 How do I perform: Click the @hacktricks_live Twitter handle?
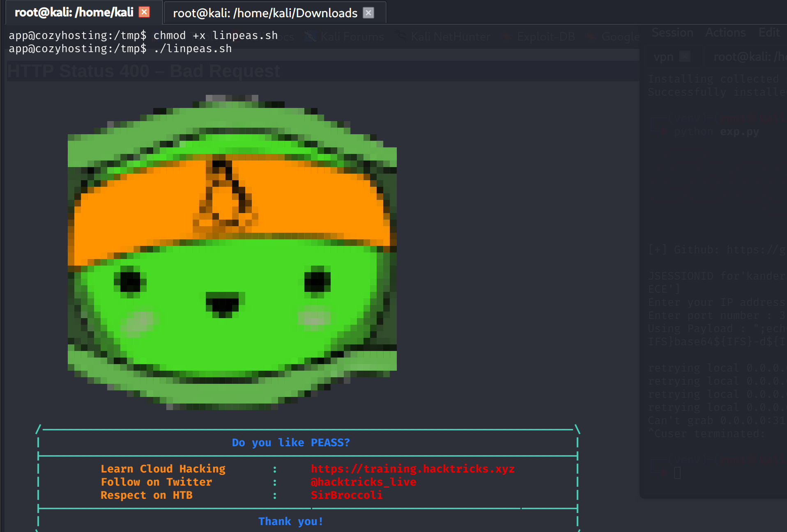pyautogui.click(x=364, y=482)
